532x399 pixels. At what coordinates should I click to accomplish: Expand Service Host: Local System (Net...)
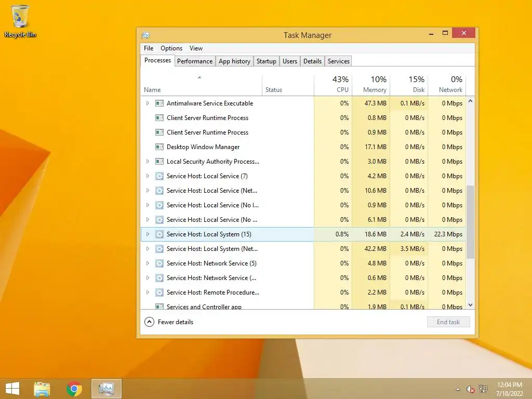(x=148, y=249)
